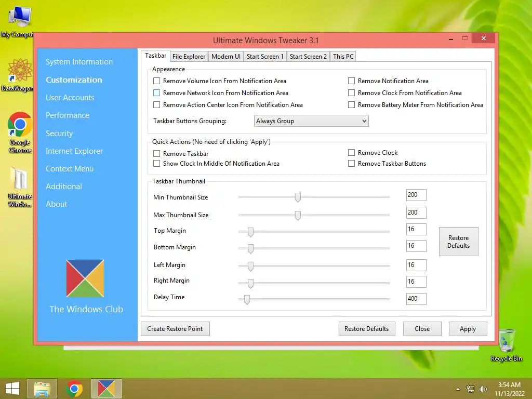Viewport: 532px width, 399px height.
Task: Click the Bottom Margin value field
Action: (x=416, y=246)
